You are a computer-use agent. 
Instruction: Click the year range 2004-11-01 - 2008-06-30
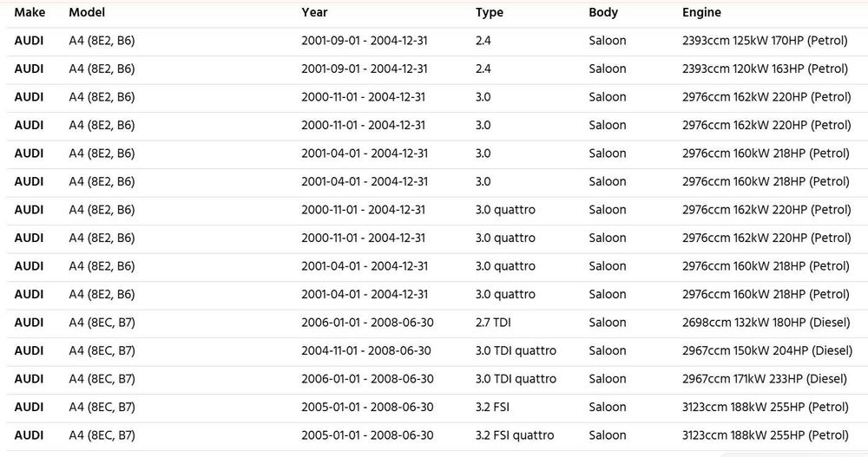pos(366,351)
